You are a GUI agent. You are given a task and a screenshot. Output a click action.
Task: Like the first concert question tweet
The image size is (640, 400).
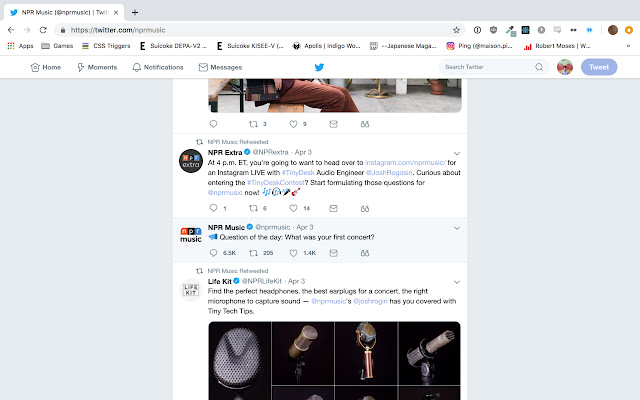pos(293,253)
